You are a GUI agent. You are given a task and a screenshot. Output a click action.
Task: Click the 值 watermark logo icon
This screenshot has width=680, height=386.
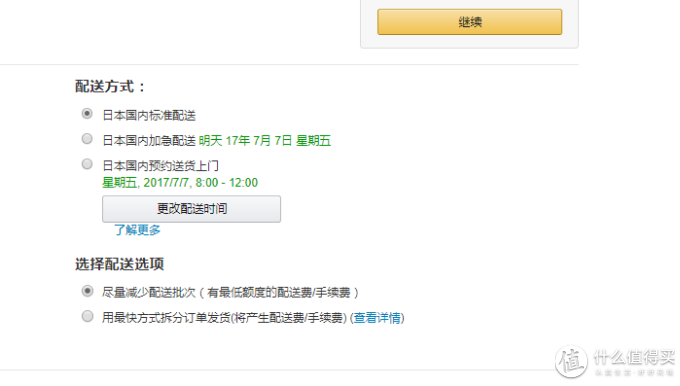point(572,361)
